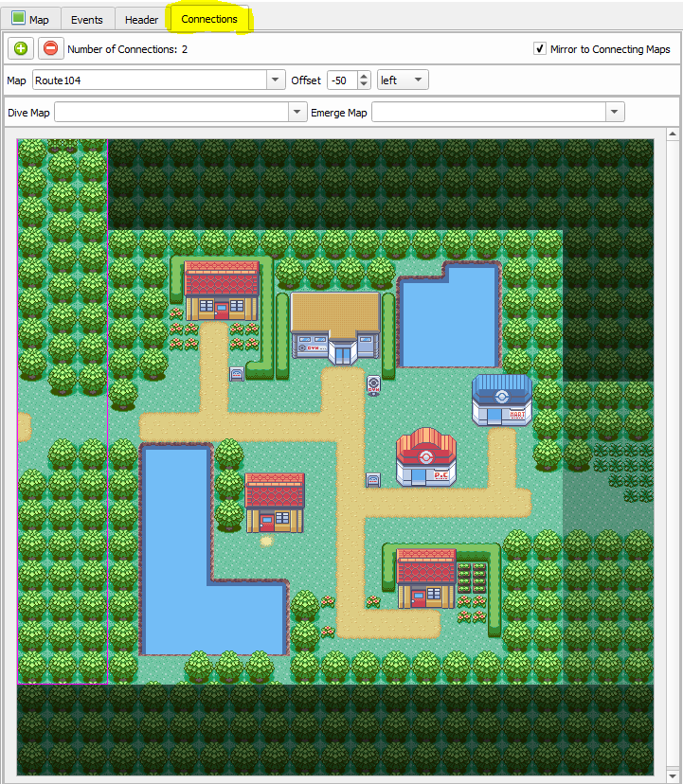Open the Header tab

click(x=141, y=20)
